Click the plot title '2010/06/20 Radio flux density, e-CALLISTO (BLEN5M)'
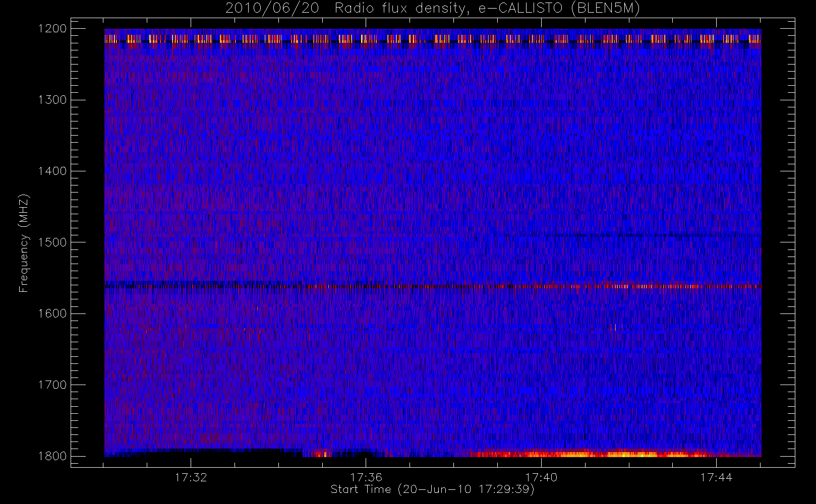816x504 pixels. (x=433, y=9)
